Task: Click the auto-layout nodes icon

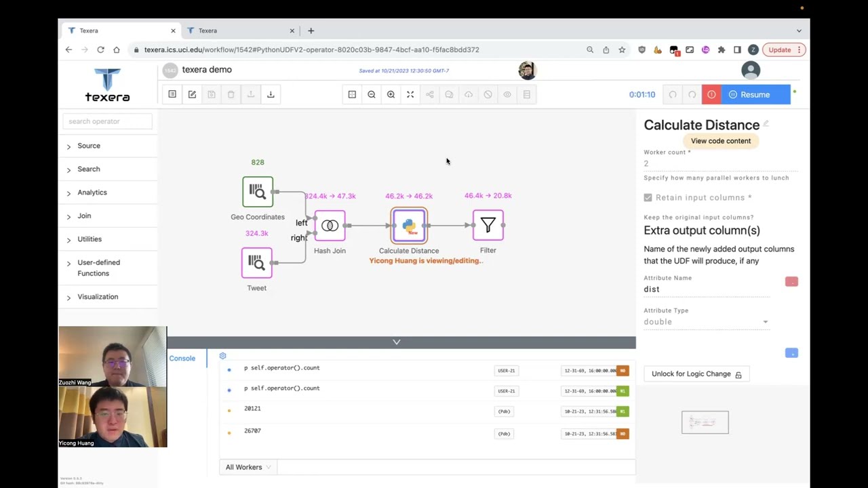Action: [x=430, y=94]
